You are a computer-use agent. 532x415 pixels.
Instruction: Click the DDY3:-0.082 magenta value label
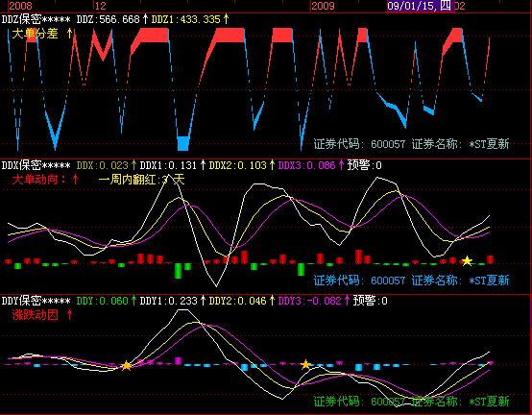[309, 301]
